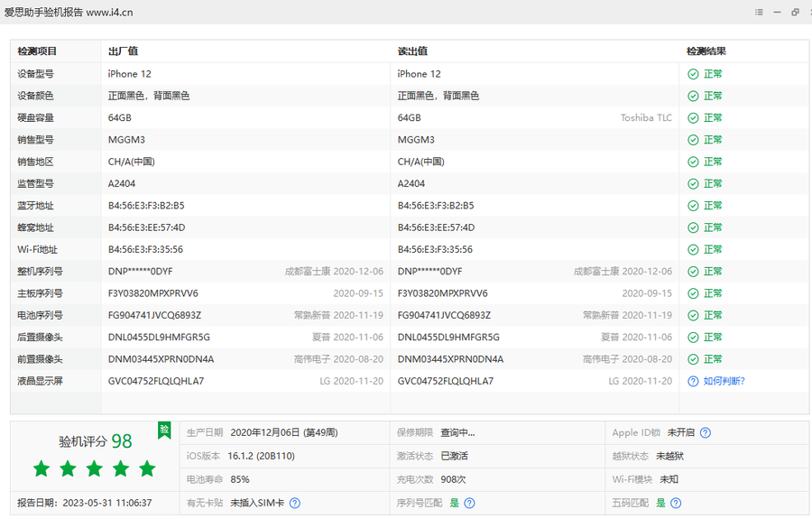The width and height of the screenshot is (812, 519).
Task: Click help icon next to Apple ID锁 未开启
Action: [706, 433]
